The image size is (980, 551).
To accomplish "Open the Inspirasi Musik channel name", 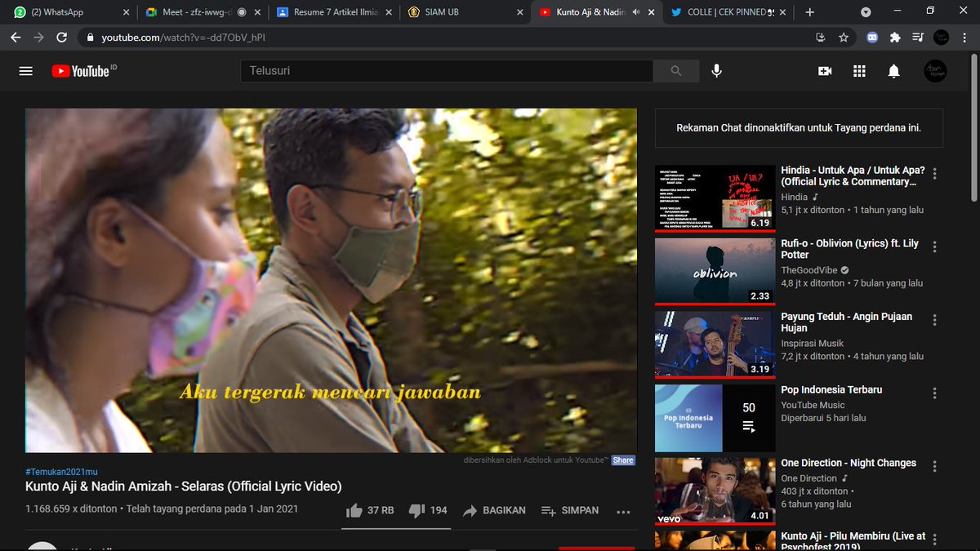I will tap(813, 344).
